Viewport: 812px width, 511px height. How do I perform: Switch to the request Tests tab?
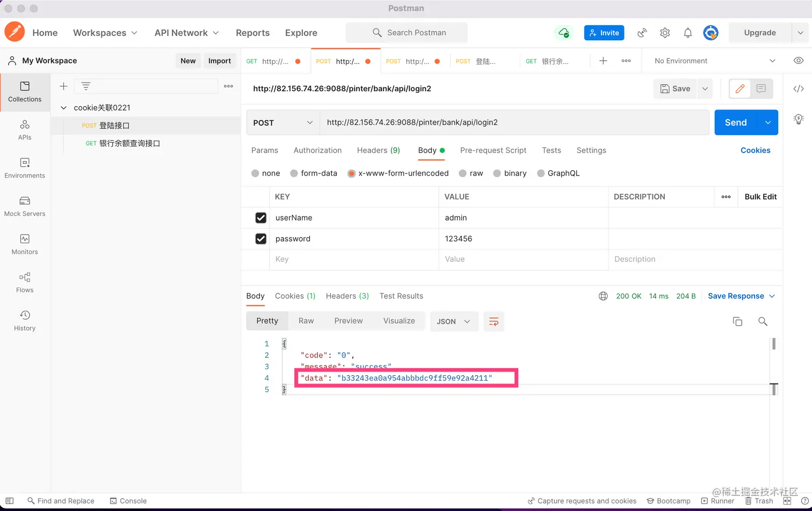pyautogui.click(x=552, y=150)
